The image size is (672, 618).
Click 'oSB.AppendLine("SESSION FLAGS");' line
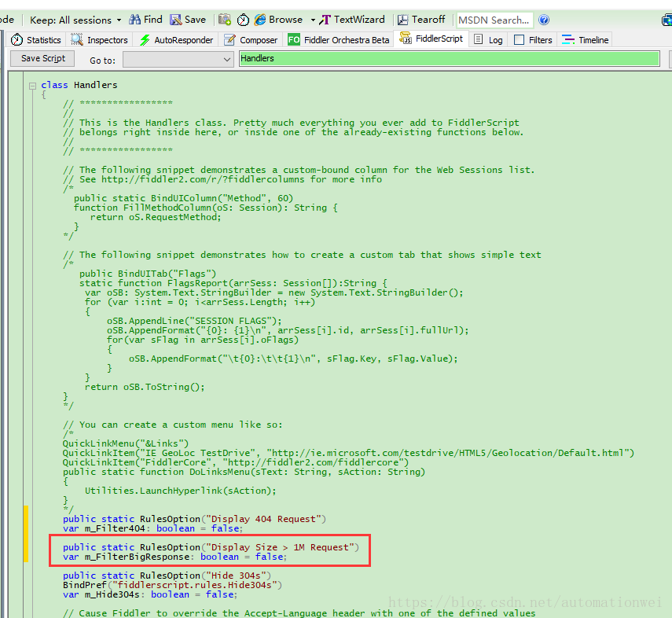(195, 321)
